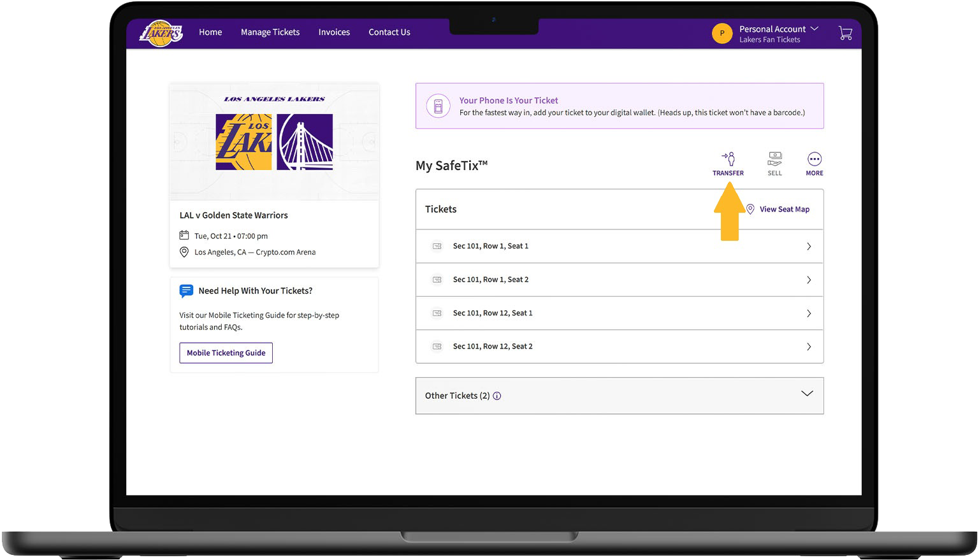Viewport: 979px width, 560px height.
Task: Click the Lakers logo in header
Action: click(161, 33)
